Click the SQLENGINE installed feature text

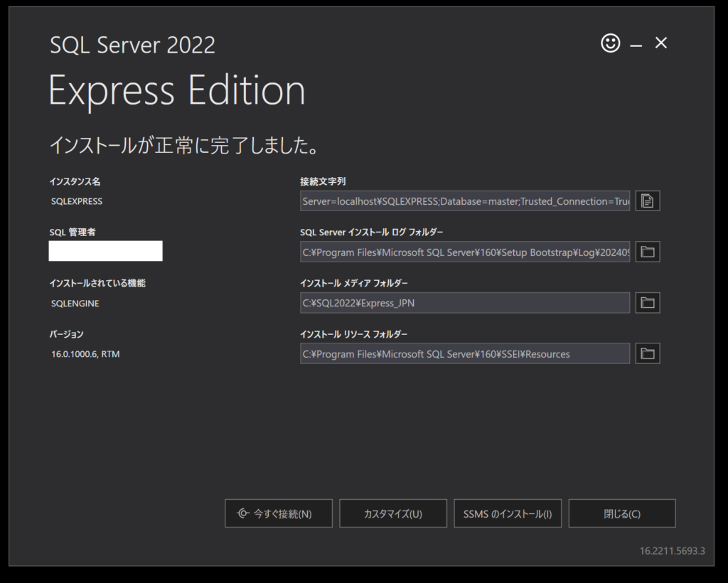[x=75, y=304]
